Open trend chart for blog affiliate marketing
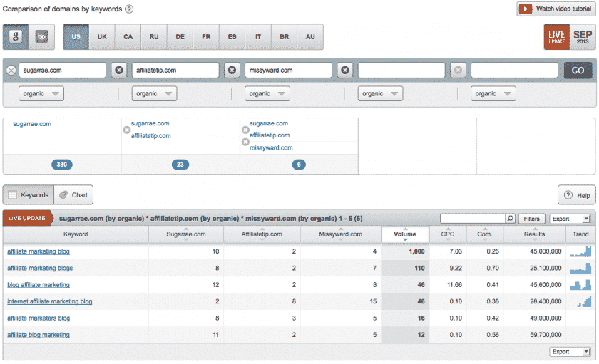Screen dimensions: 599x364 click(580, 285)
